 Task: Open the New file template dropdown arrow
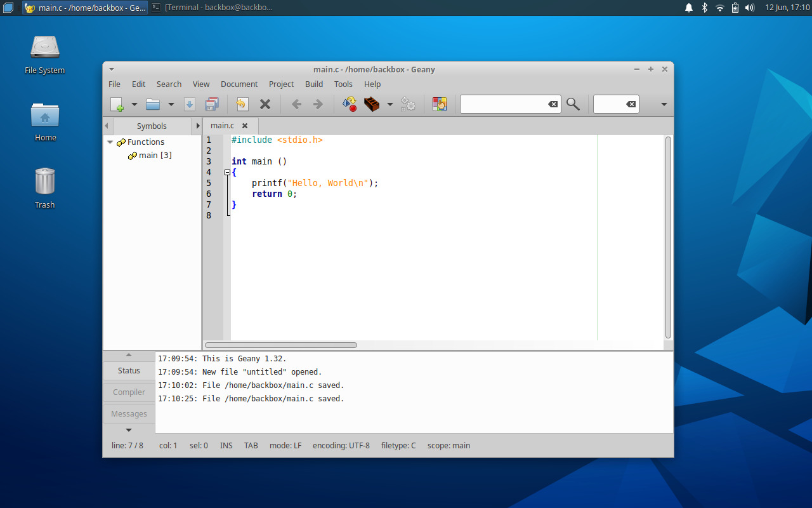point(134,104)
